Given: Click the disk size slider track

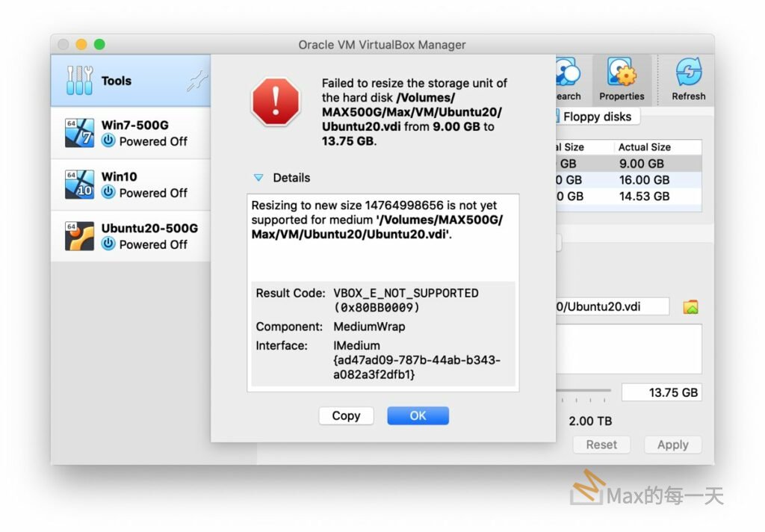Looking at the screenshot, I should pyautogui.click(x=583, y=391).
